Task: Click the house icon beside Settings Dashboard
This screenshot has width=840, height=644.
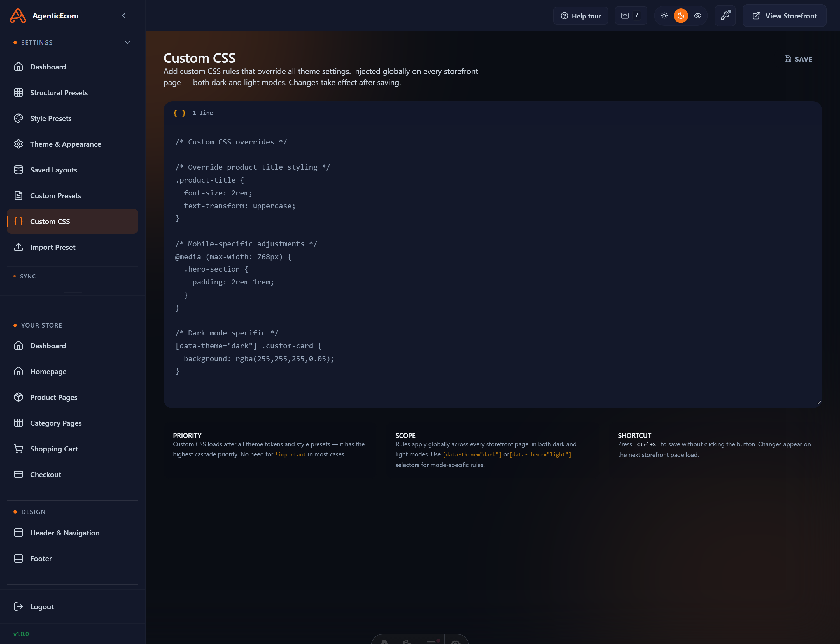Action: pyautogui.click(x=18, y=67)
